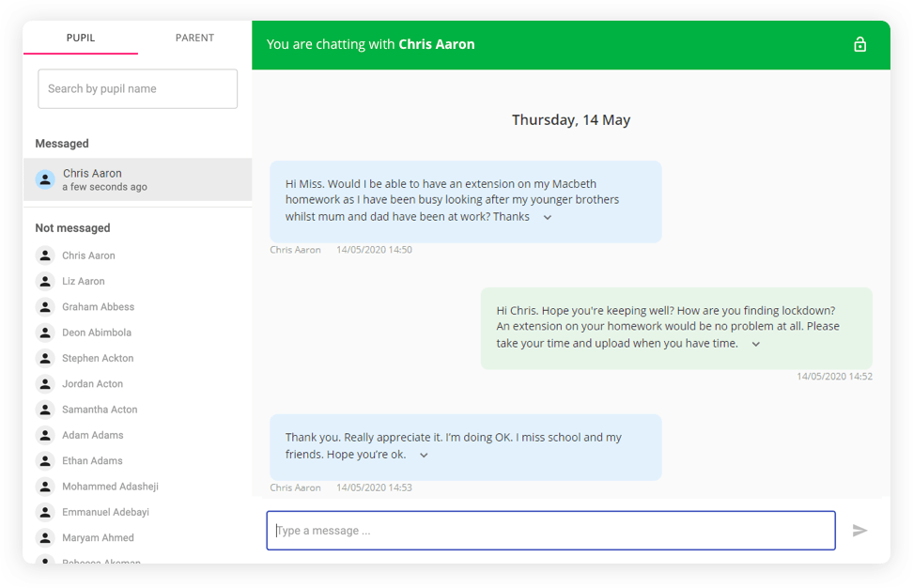The height and width of the screenshot is (588, 913).
Task: Open chat with Samantha Acton
Action: 100,410
